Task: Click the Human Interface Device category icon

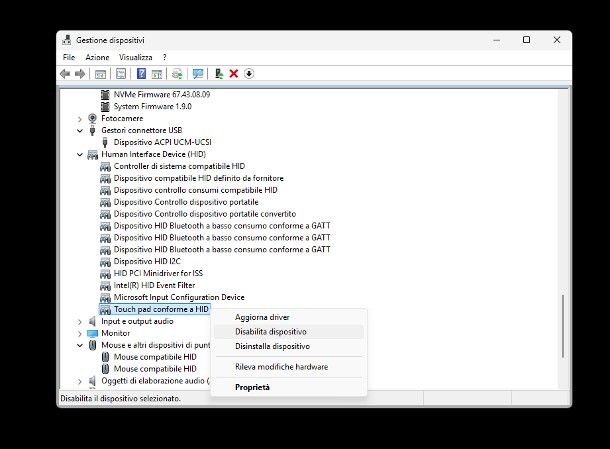Action: pyautogui.click(x=92, y=154)
